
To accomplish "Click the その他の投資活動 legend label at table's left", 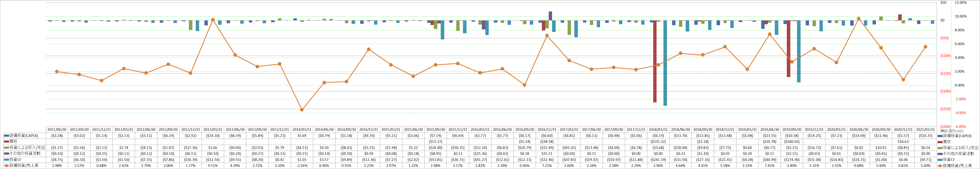I will tap(25, 153).
